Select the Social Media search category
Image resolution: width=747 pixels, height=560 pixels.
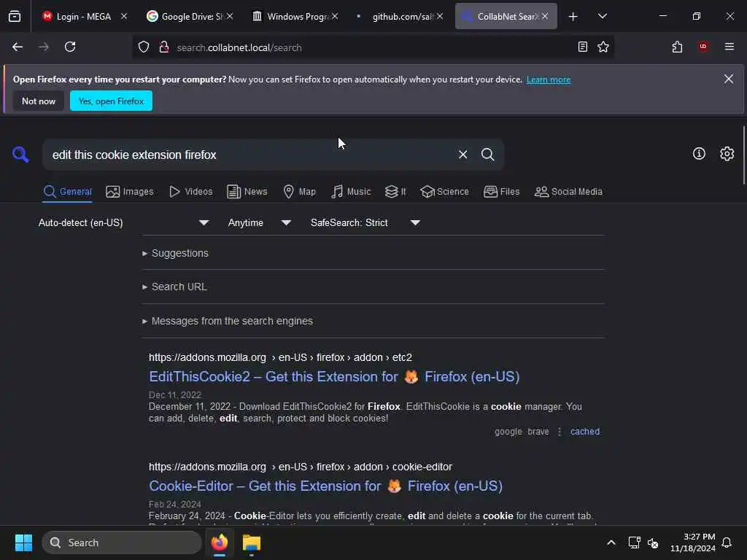[x=568, y=192]
